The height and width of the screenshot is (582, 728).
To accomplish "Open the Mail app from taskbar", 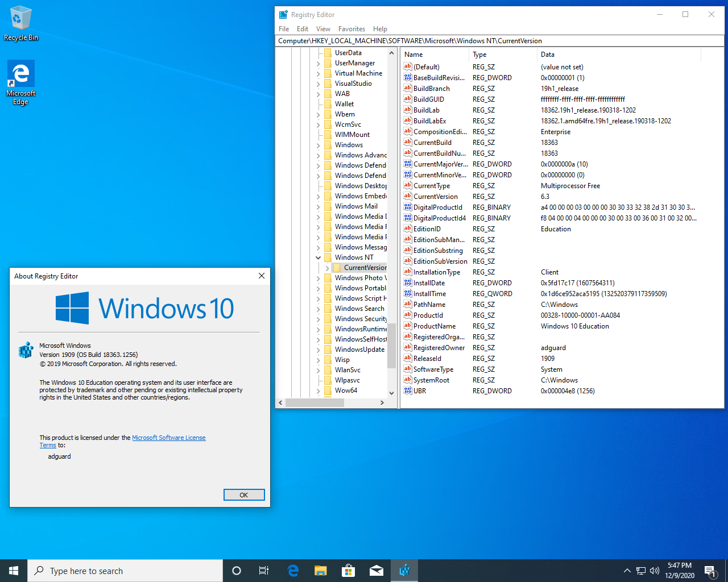I will (x=377, y=571).
